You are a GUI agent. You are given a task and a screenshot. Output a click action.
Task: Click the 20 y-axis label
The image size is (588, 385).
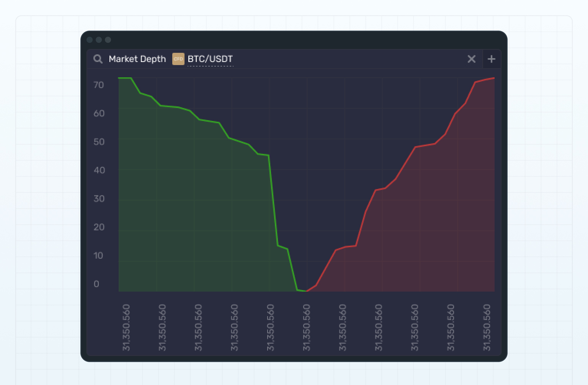pos(99,227)
